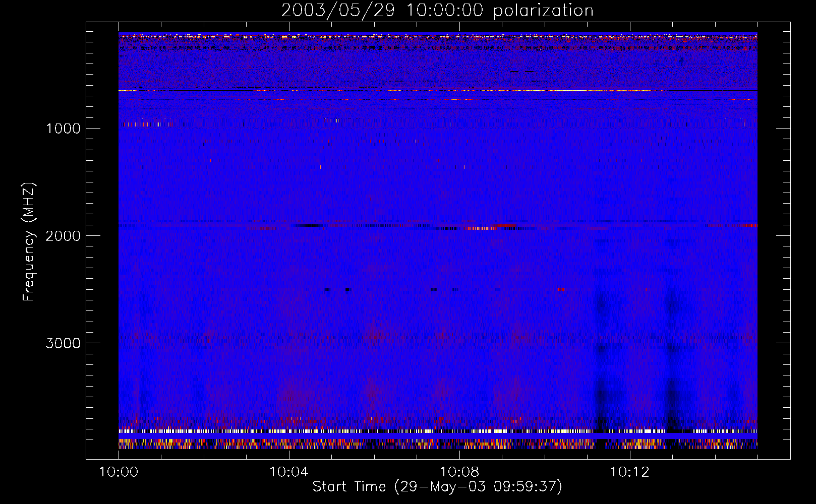Click the 'Start Time (29-May-03 09:59:37)' label
This screenshot has height=504, width=816.
point(437,487)
